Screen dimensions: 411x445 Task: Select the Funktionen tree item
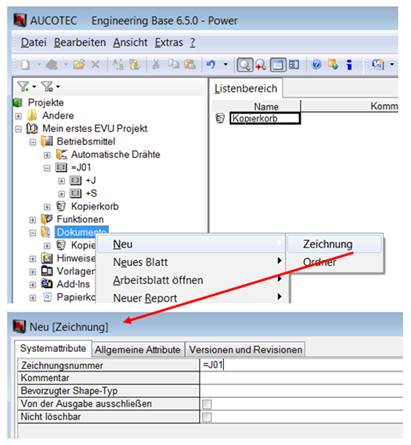[80, 219]
